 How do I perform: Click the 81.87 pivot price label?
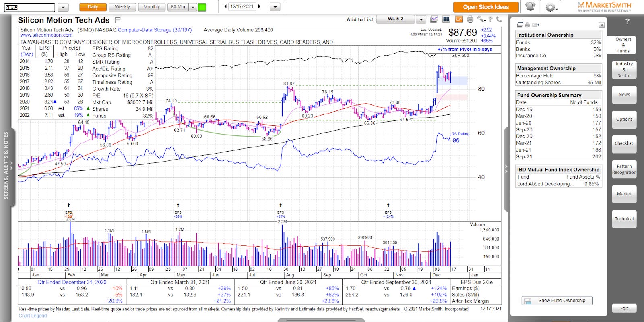[289, 83]
